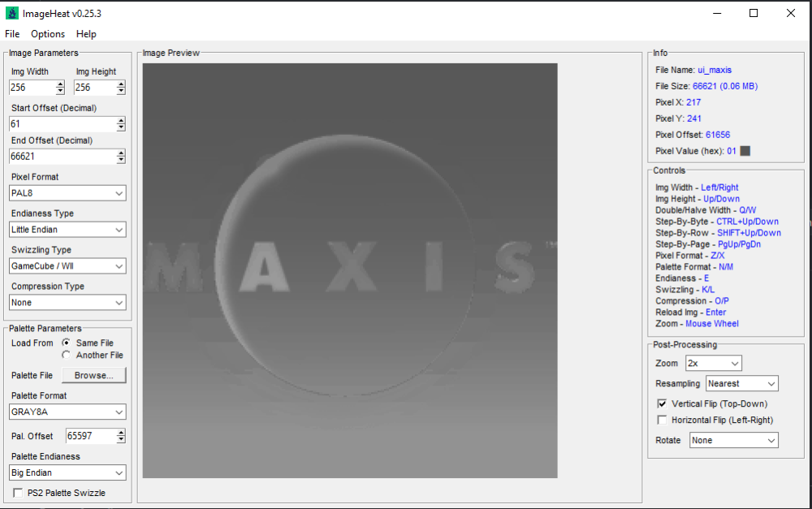The height and width of the screenshot is (509, 812).
Task: Decrement the End Offset value
Action: [x=121, y=160]
